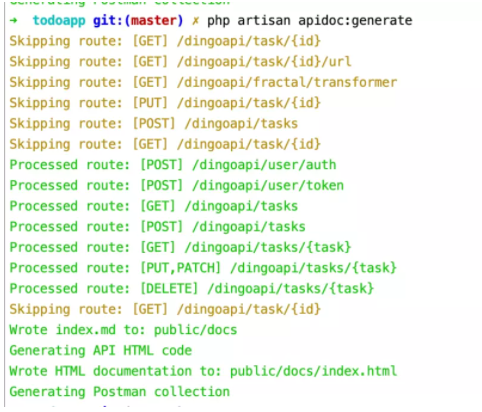Select line 'Skipping route: [PUT] /dingoapi/task/{id}'

165,103
